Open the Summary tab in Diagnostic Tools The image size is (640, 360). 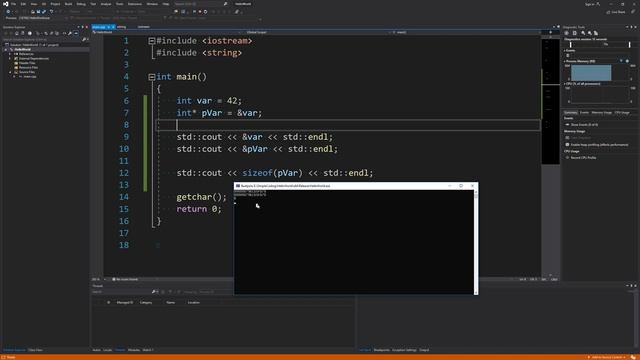click(x=570, y=113)
